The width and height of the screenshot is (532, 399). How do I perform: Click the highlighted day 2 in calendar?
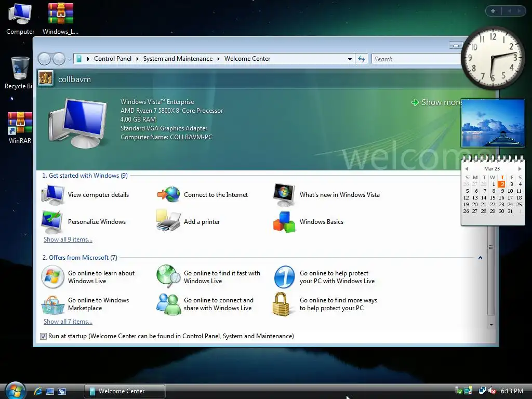point(501,184)
